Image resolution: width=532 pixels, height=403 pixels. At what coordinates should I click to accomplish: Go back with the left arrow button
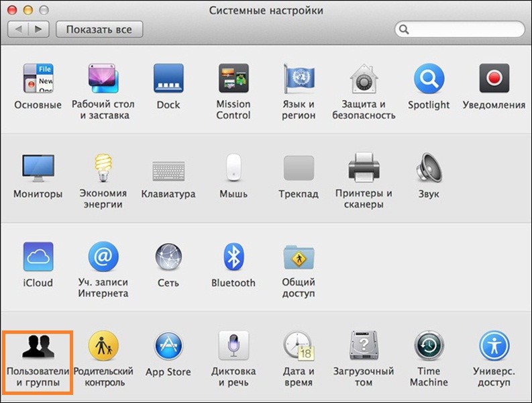tap(18, 30)
